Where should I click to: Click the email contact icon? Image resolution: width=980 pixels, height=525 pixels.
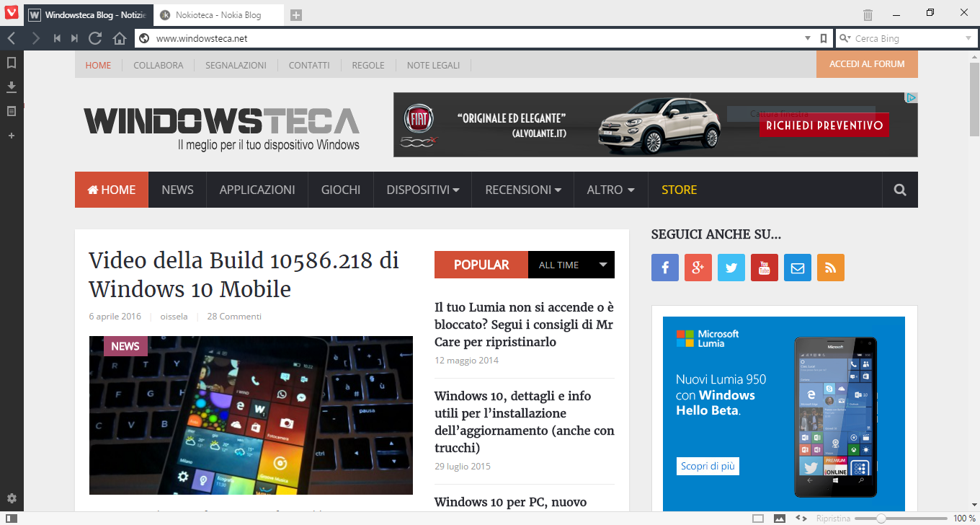[x=798, y=268]
